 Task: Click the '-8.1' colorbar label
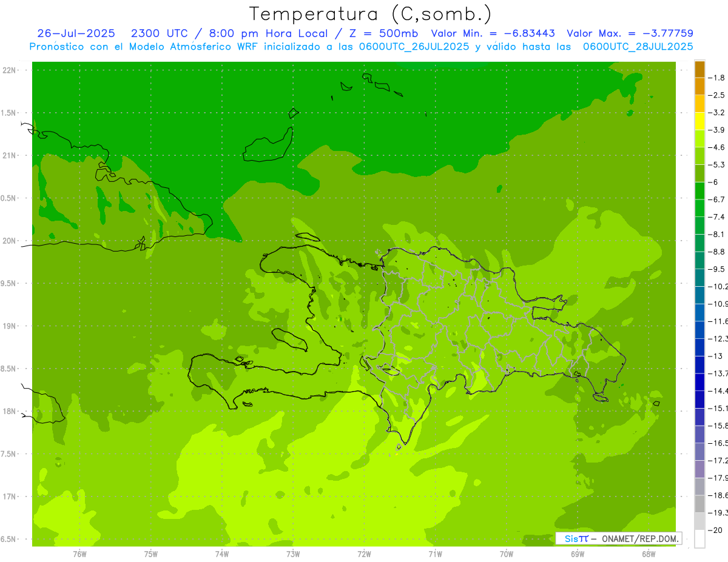tap(718, 235)
